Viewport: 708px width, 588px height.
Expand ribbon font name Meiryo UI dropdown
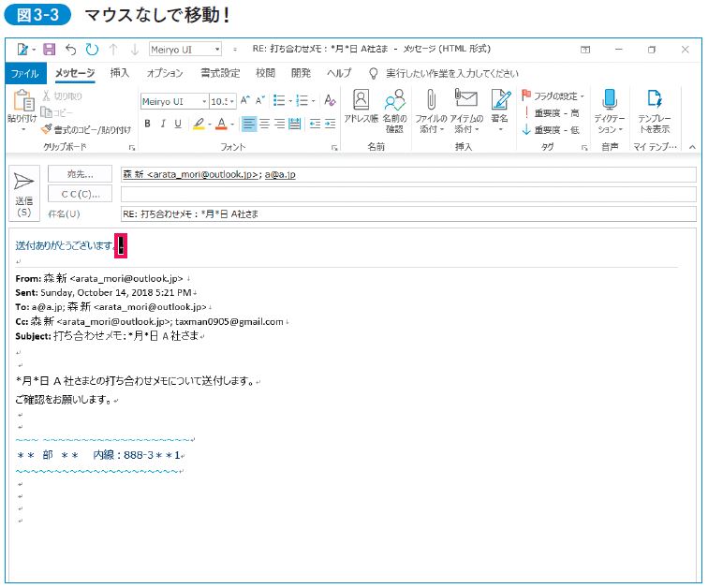pos(204,101)
